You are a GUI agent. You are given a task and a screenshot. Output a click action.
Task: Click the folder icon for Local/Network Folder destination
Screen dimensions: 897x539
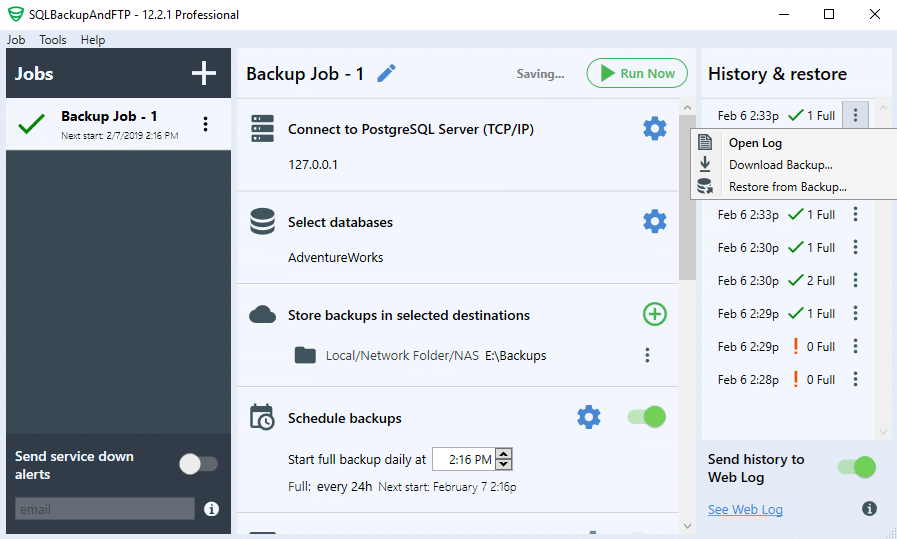(305, 355)
